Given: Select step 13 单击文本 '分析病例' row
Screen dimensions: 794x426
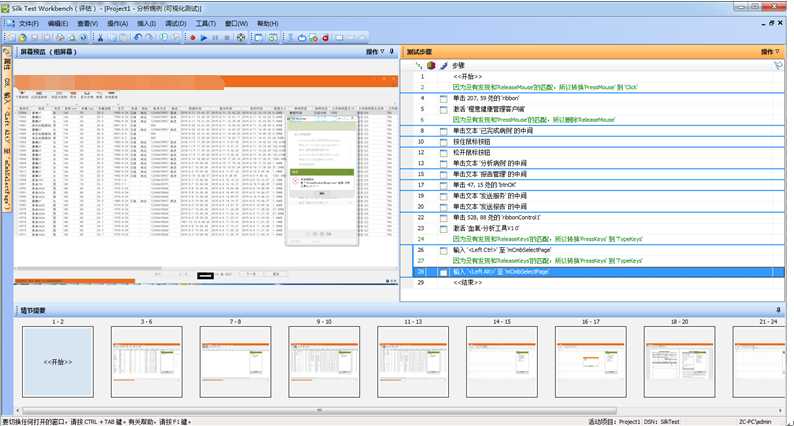Looking at the screenshot, I should click(x=591, y=163).
